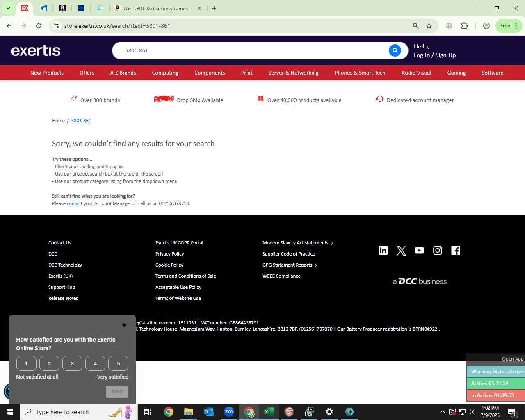The height and width of the screenshot is (420, 525).
Task: Click the Home breadcrumb link
Action: 58,121
